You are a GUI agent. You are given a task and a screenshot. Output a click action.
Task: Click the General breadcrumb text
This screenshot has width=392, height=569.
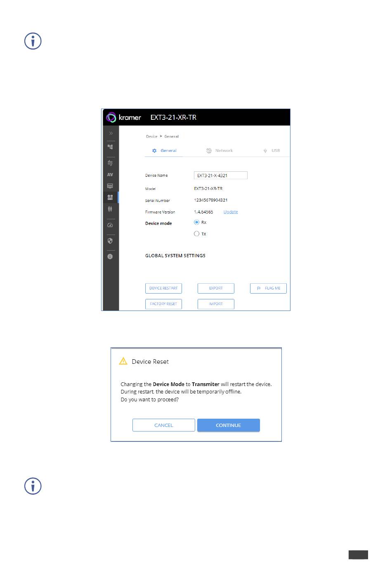click(x=171, y=136)
